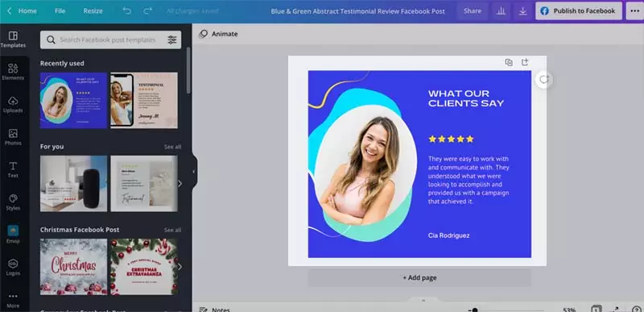Add a new page via page icon

click(525, 62)
